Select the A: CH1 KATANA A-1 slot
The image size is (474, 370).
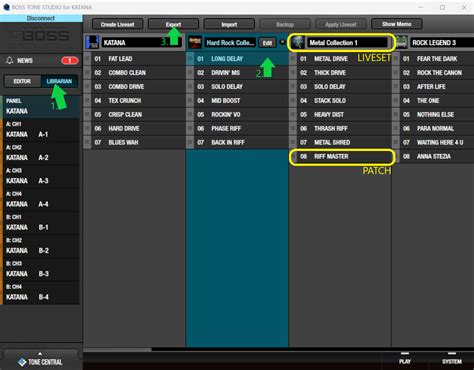click(x=41, y=130)
